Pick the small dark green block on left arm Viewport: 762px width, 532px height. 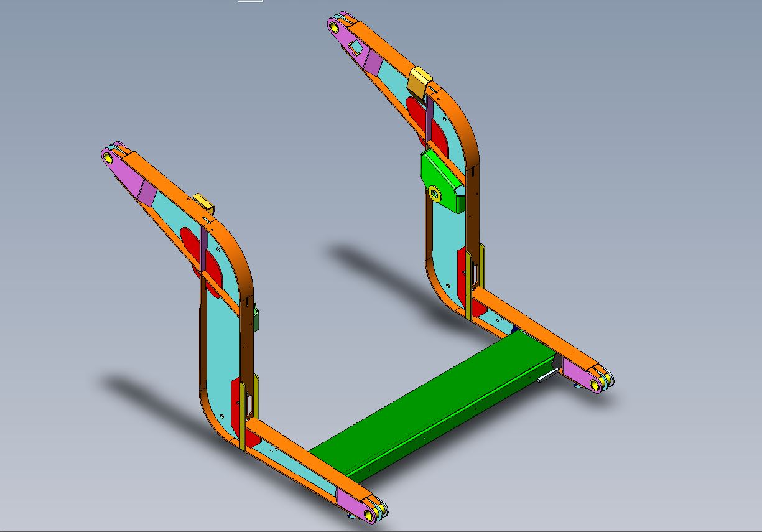(x=256, y=318)
